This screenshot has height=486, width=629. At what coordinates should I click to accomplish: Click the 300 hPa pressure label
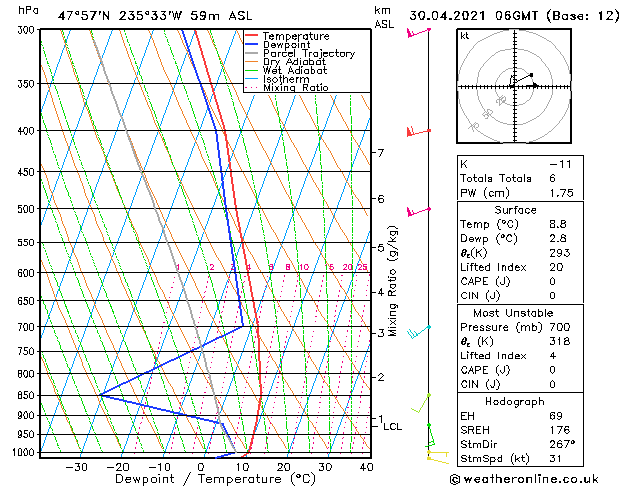(28, 30)
